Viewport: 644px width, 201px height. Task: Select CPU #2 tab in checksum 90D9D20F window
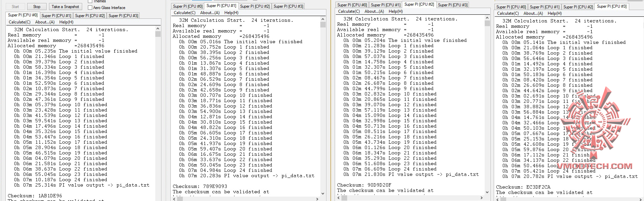tap(419, 4)
